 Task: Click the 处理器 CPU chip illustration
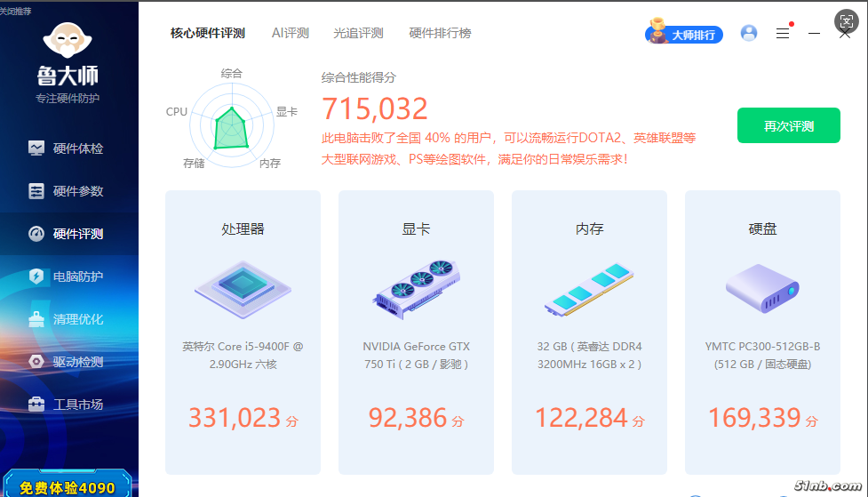coord(243,288)
